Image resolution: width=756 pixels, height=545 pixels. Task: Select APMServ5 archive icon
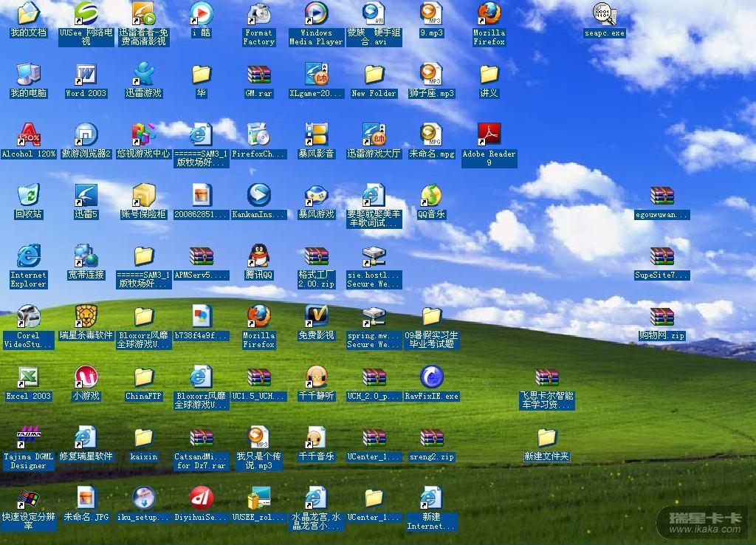tap(201, 256)
